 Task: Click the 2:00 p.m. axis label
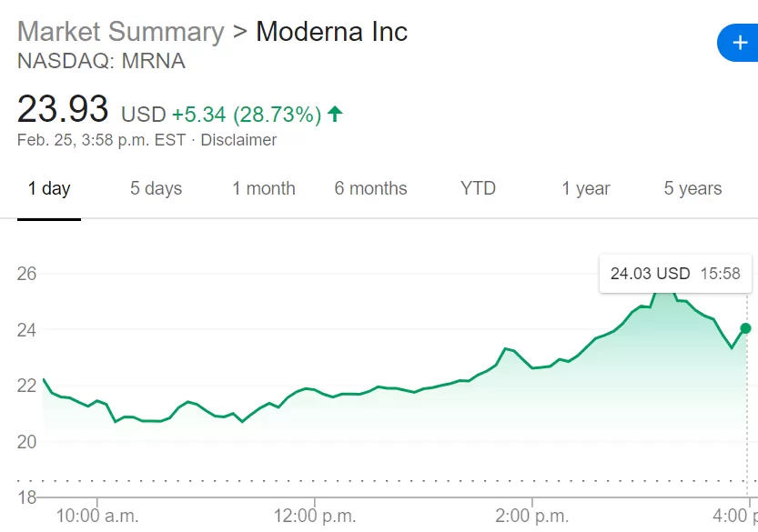pyautogui.click(x=531, y=516)
